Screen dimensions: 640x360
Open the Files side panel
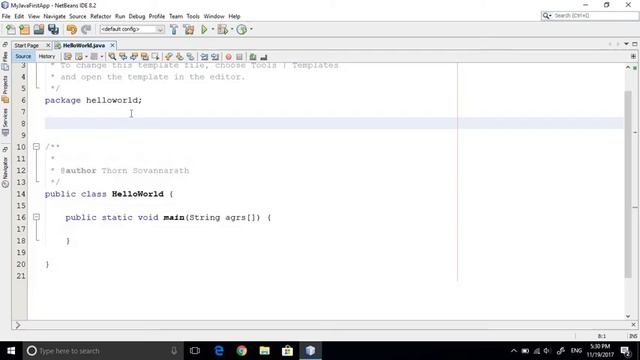tap(5, 60)
